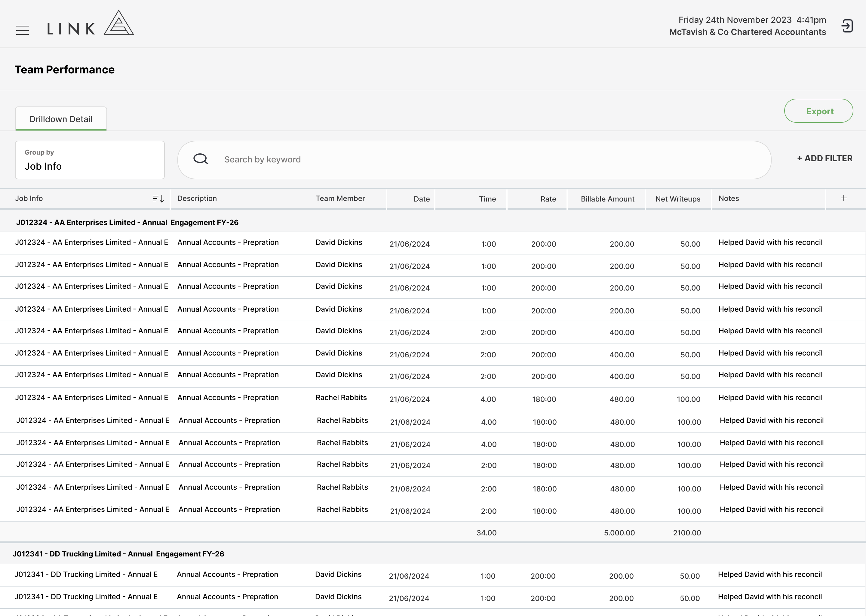Click the Description column header

tap(197, 199)
